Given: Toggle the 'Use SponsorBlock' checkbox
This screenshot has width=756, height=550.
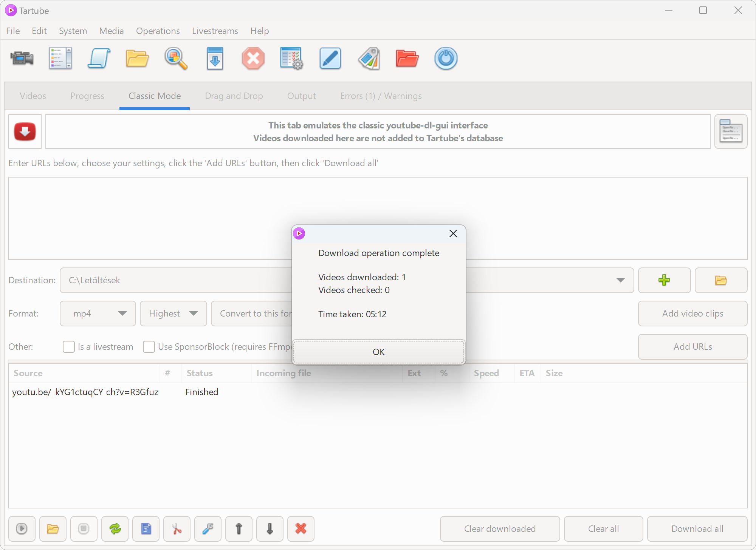Looking at the screenshot, I should point(149,347).
